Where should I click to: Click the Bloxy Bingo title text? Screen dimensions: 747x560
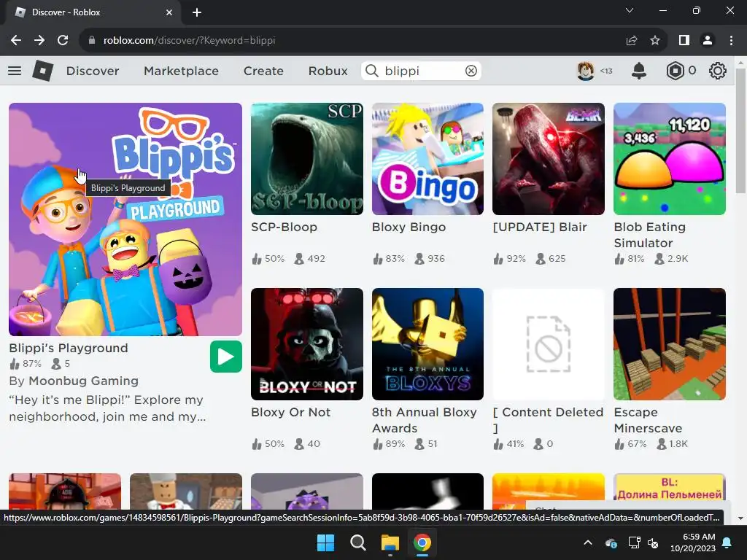pos(409,227)
